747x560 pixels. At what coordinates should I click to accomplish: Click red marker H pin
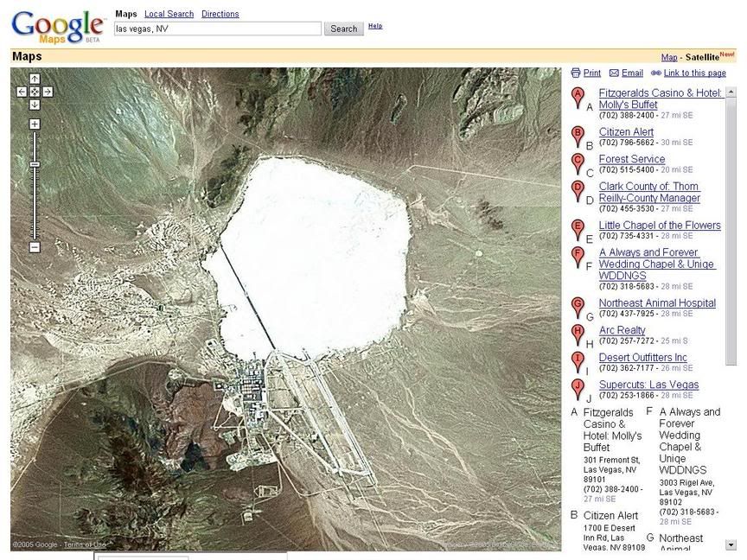[x=578, y=334]
